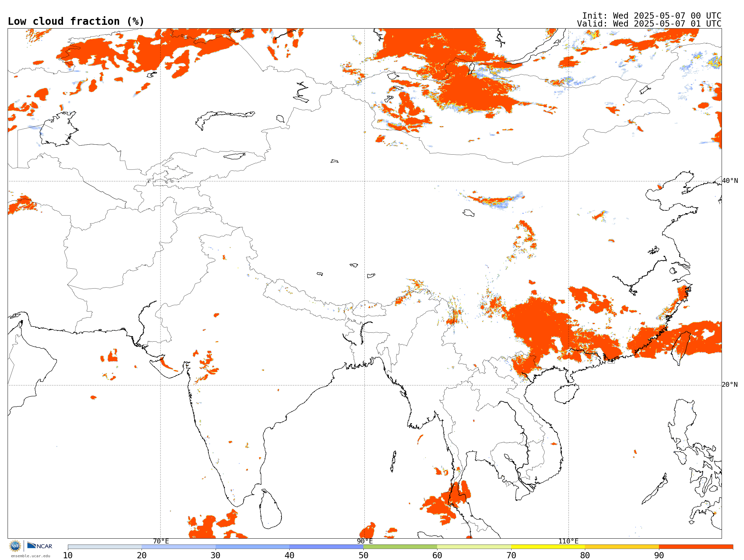Click the 30-40 blue colorbar segment
This screenshot has height=560, width=744.
pyautogui.click(x=252, y=547)
